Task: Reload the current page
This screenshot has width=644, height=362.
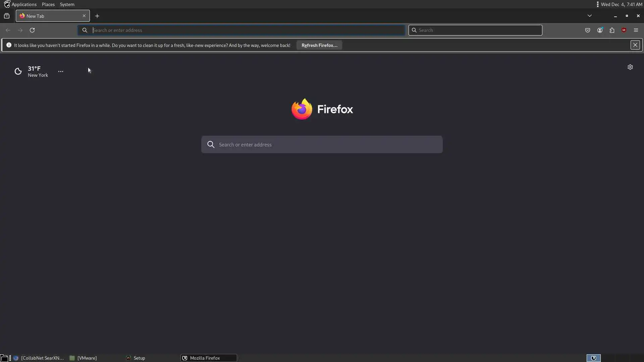Action: [x=32, y=30]
